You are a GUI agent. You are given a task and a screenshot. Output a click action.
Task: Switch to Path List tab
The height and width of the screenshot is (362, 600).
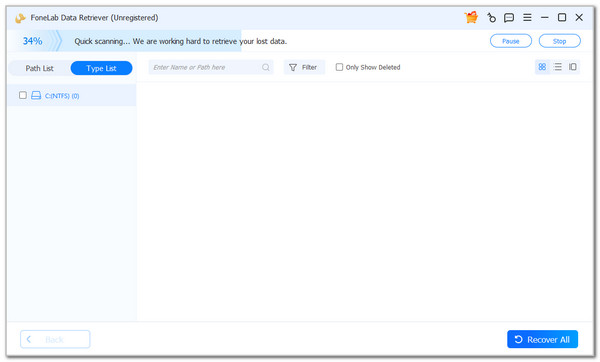39,68
